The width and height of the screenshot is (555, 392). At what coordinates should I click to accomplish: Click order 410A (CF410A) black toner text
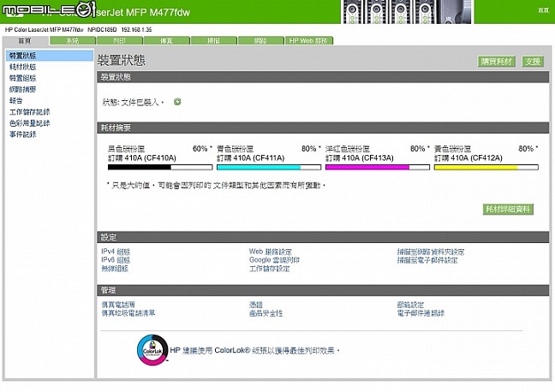[142, 158]
